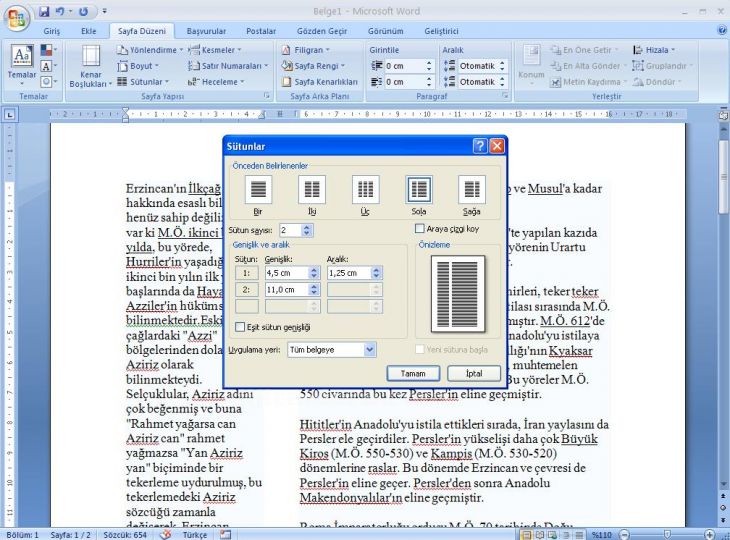The height and width of the screenshot is (540, 730).
Task: Open the Hizala align menu
Action: coord(654,50)
